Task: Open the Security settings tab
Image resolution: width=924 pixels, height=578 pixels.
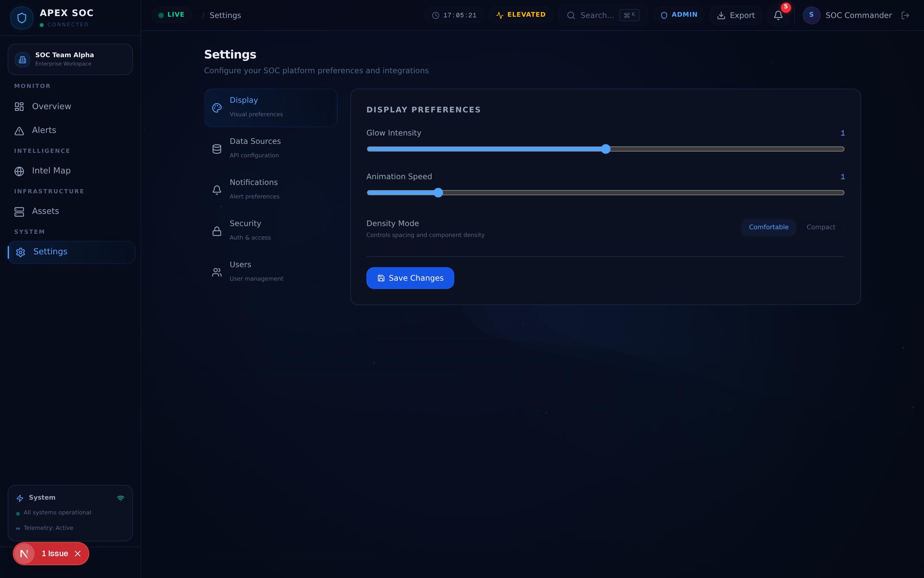Action: click(x=271, y=231)
